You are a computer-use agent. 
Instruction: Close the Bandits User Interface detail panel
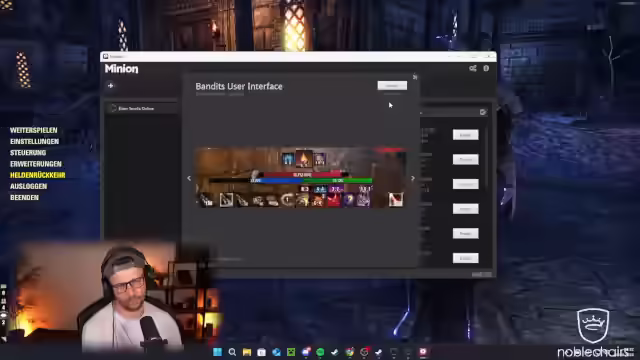point(415,77)
